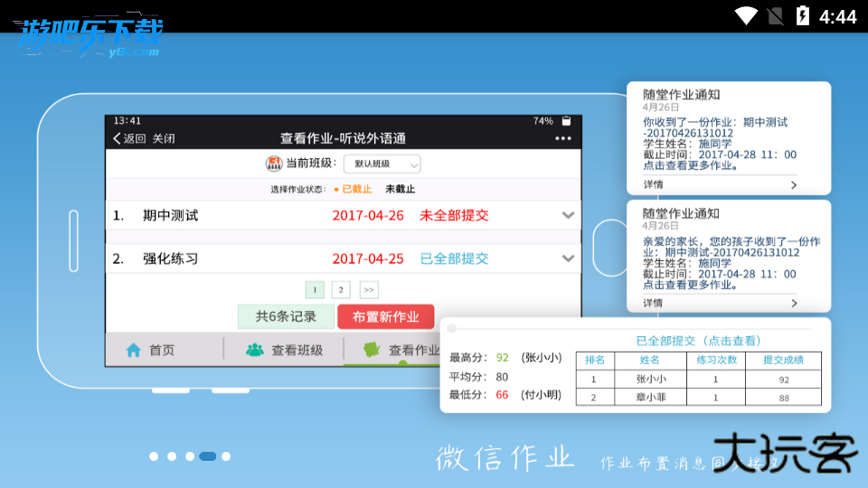This screenshot has height=488, width=868.
Task: Click the class avatar icon beside 当前班级
Action: tap(273, 164)
